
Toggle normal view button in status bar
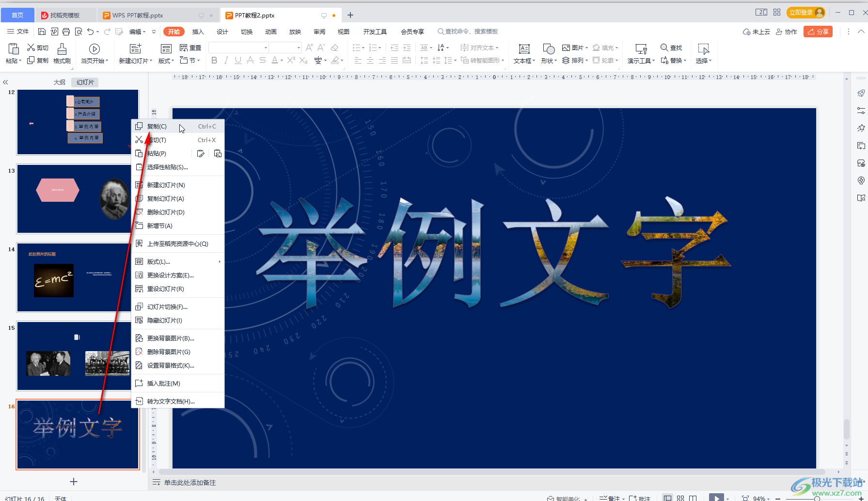click(668, 498)
